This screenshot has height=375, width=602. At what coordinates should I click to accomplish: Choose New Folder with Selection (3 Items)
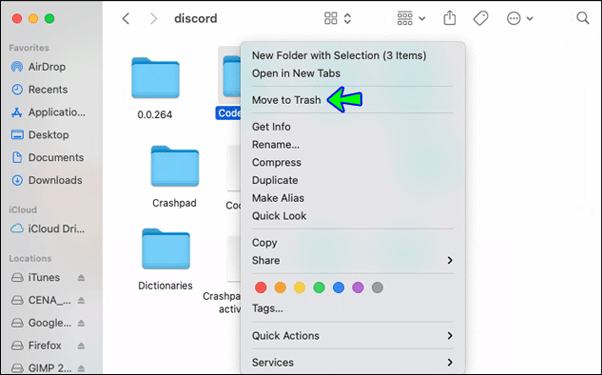[x=339, y=55]
